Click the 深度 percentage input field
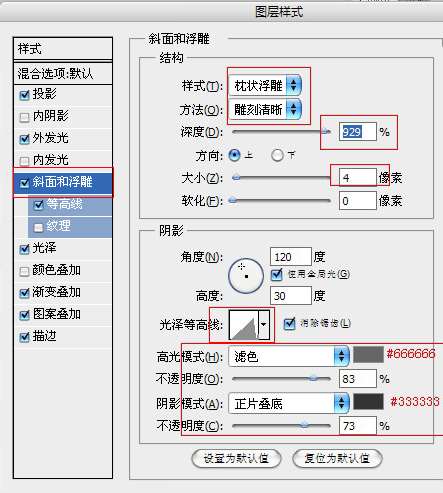 (358, 132)
